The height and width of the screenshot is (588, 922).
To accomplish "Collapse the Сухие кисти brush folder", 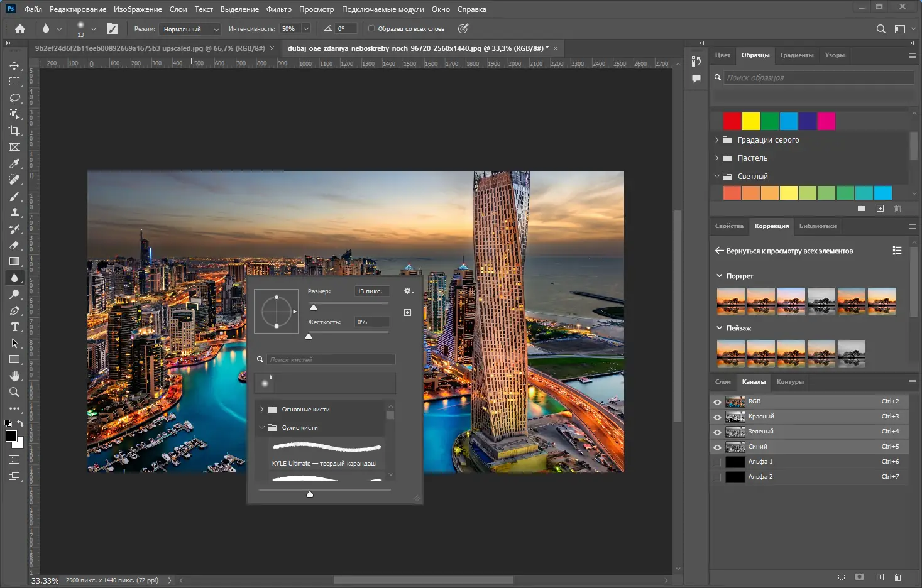I will click(x=262, y=428).
